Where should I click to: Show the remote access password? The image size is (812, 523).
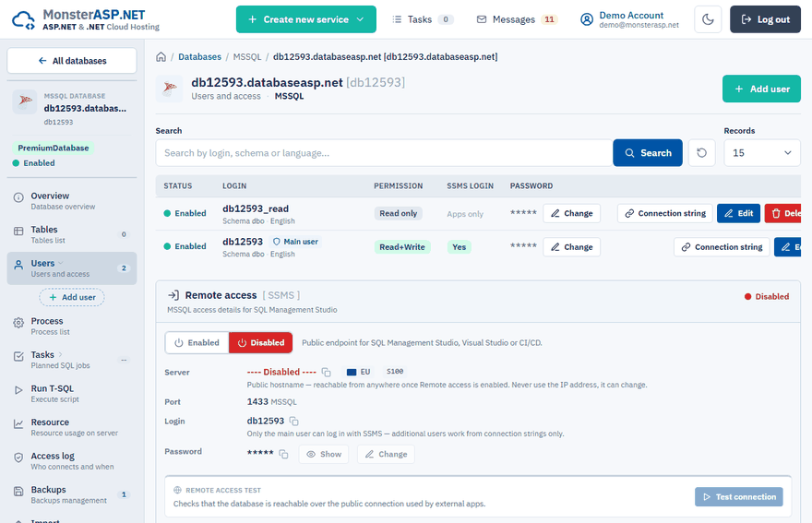[x=324, y=454]
